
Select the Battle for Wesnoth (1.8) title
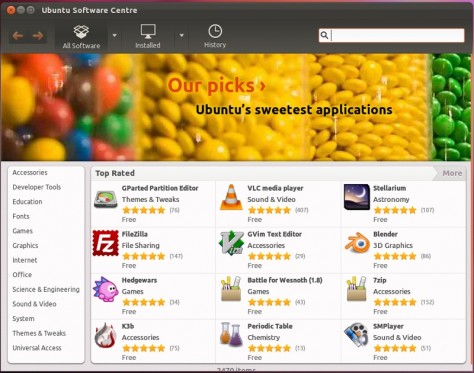tap(285, 280)
